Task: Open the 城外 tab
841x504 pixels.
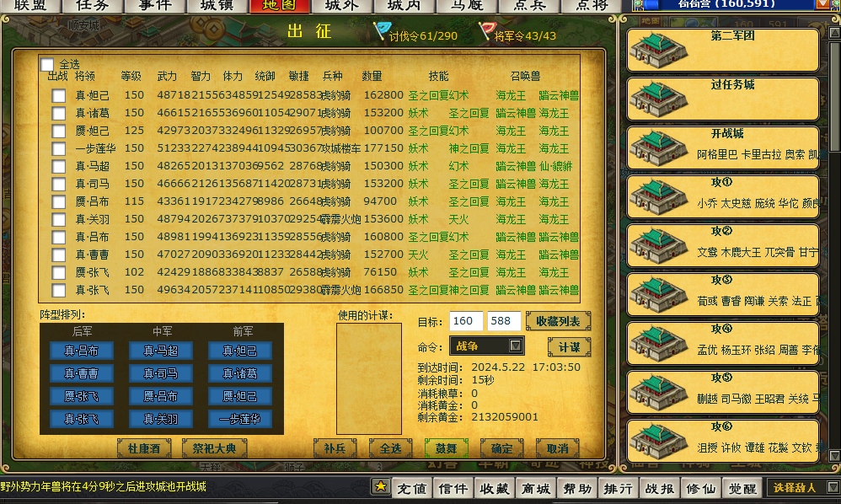Action: click(x=341, y=6)
